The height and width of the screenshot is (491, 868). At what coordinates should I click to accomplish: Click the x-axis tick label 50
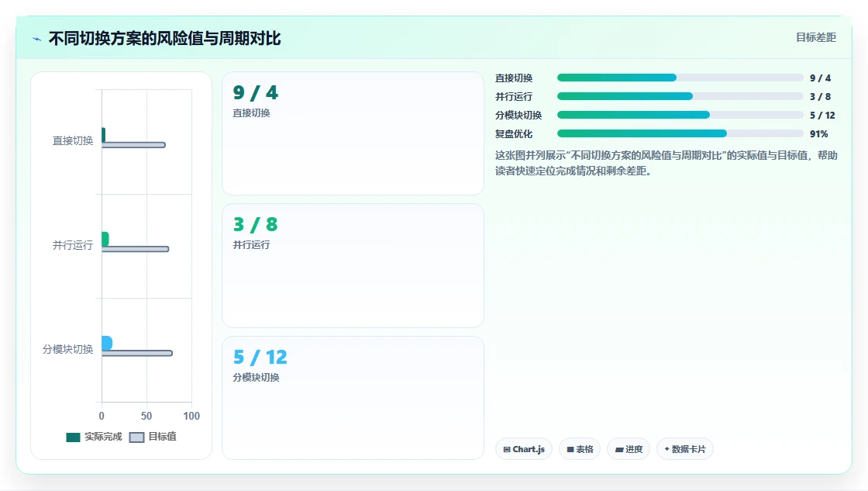pyautogui.click(x=146, y=416)
